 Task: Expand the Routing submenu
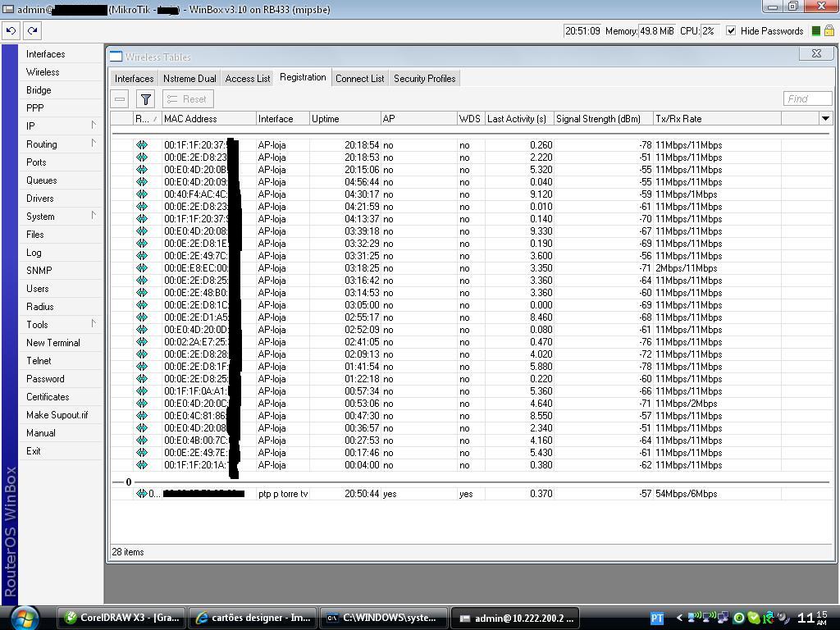94,144
